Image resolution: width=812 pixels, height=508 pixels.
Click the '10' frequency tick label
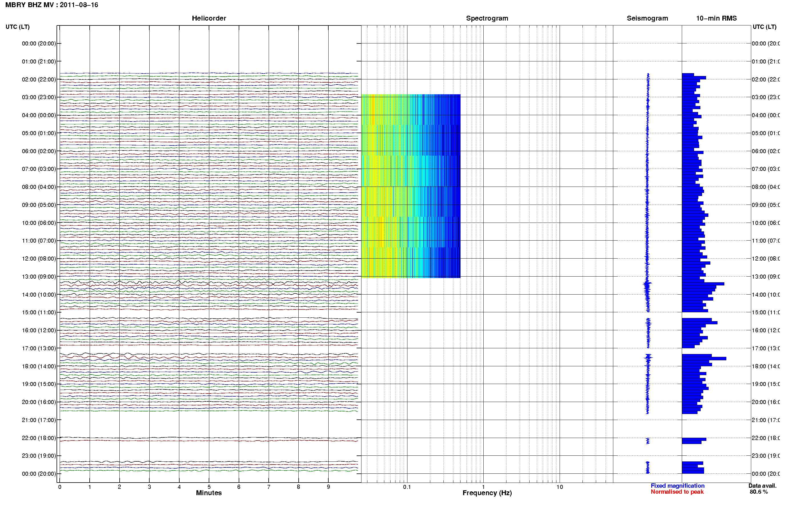click(x=559, y=487)
